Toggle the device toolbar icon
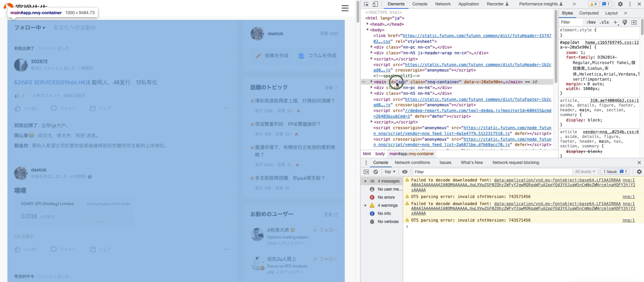 375,4
